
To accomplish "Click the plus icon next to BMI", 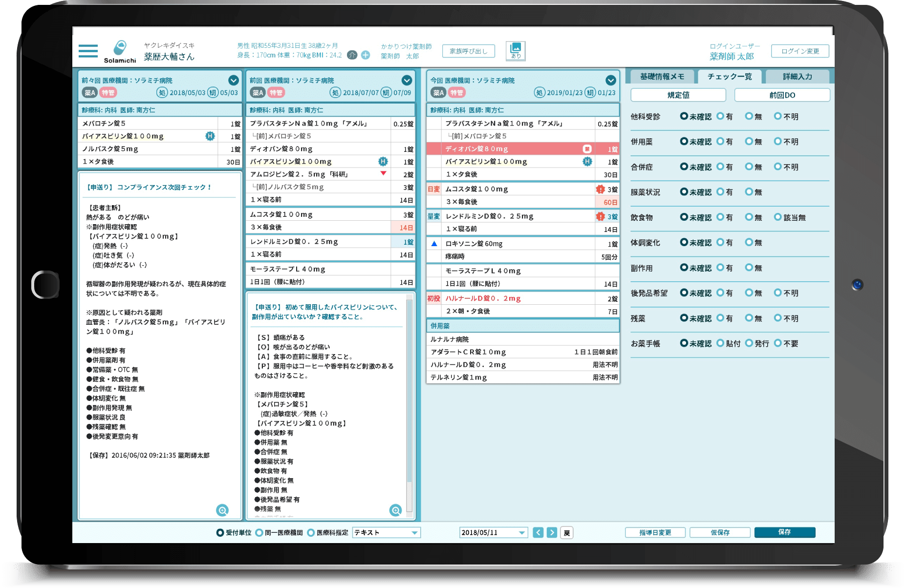I will 366,55.
